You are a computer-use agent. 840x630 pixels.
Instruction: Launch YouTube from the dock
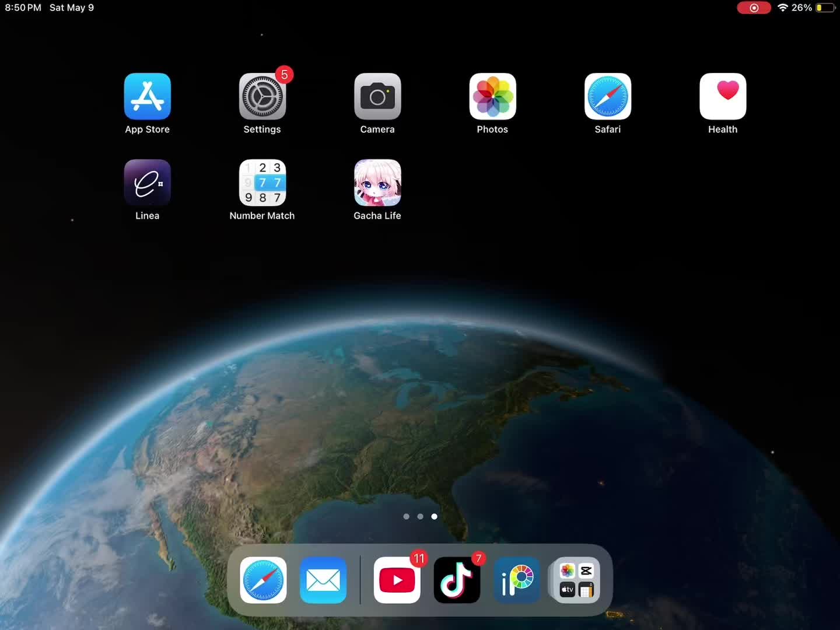pos(397,580)
